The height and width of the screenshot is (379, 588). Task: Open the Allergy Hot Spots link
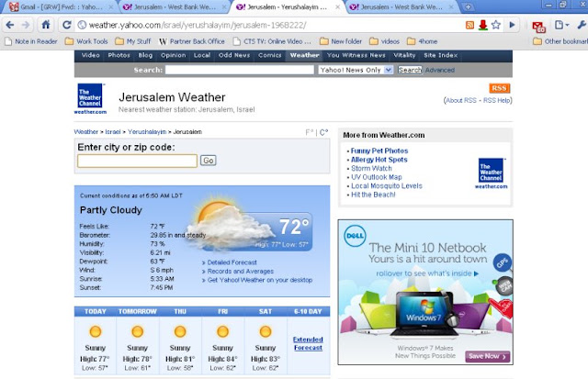coord(379,160)
